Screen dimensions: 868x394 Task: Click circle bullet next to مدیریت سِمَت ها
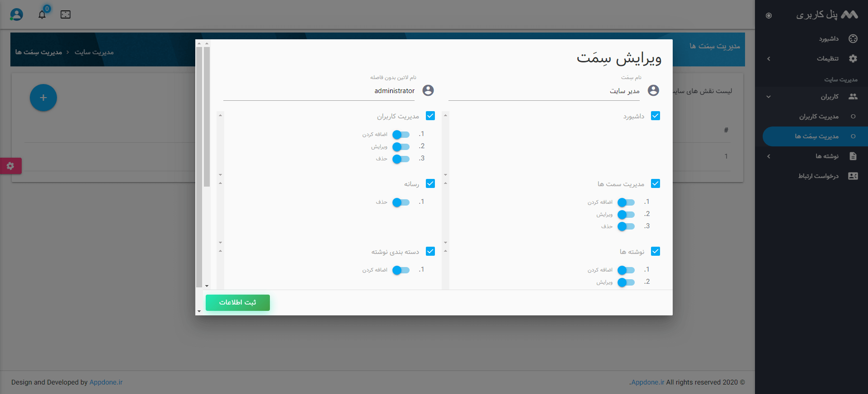[x=853, y=136]
